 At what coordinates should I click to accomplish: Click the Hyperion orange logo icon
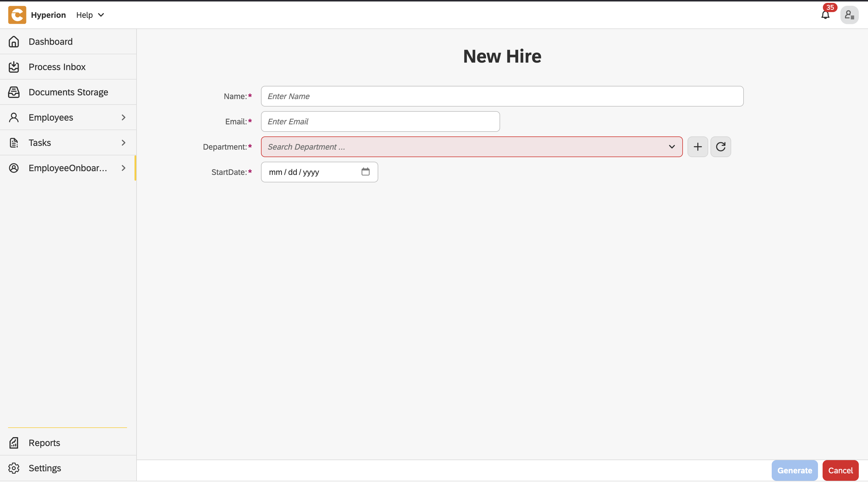(x=17, y=15)
